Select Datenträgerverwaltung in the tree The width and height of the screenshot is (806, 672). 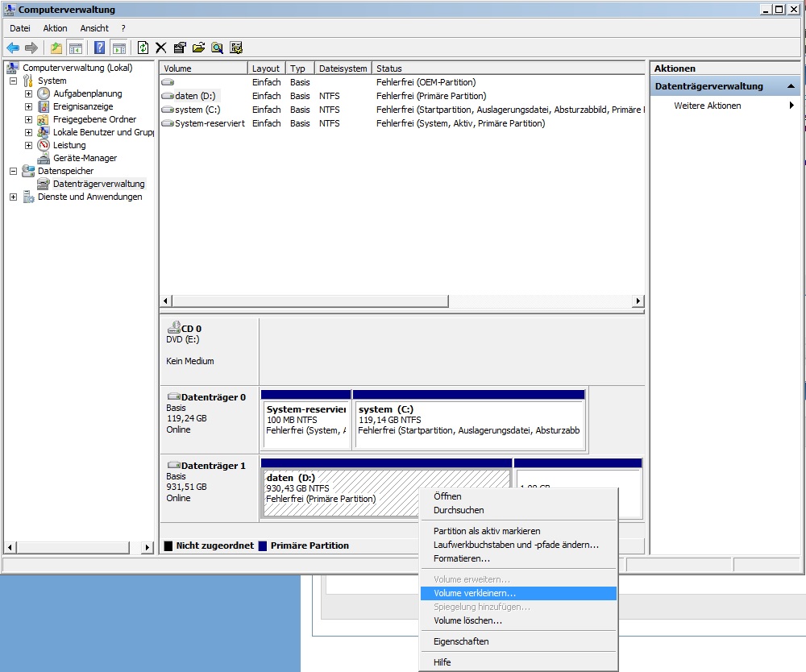pos(98,184)
